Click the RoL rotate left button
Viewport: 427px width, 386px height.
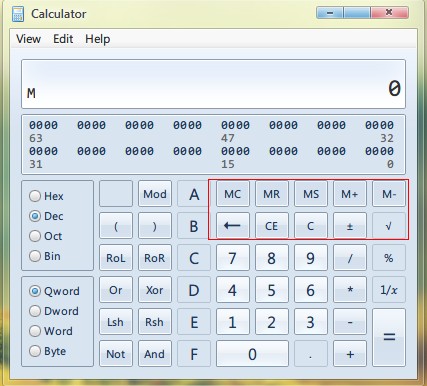coord(116,258)
